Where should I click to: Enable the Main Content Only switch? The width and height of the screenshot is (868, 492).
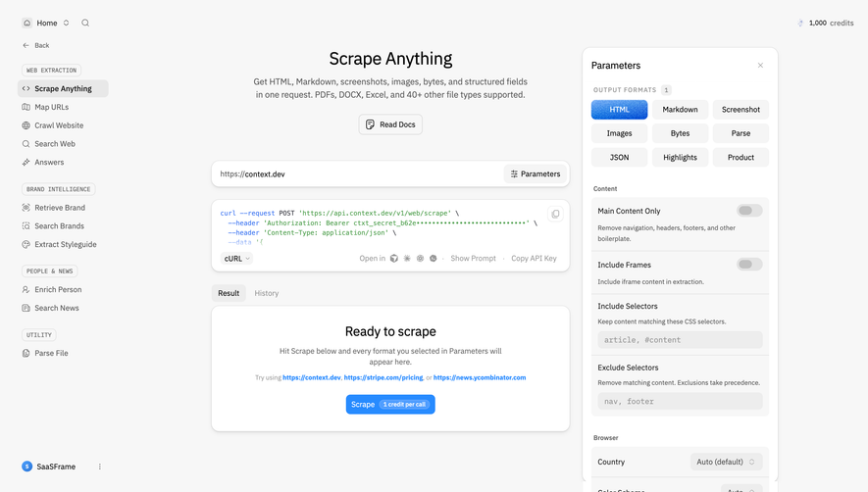(749, 211)
